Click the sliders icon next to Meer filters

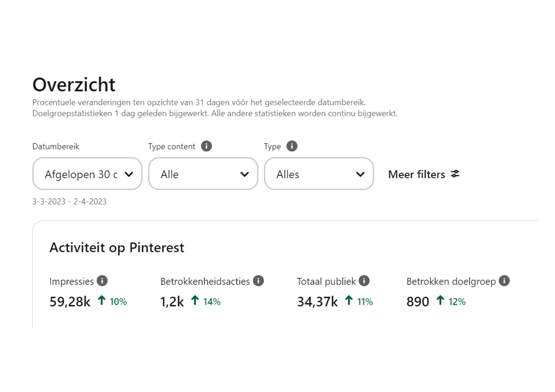[455, 174]
